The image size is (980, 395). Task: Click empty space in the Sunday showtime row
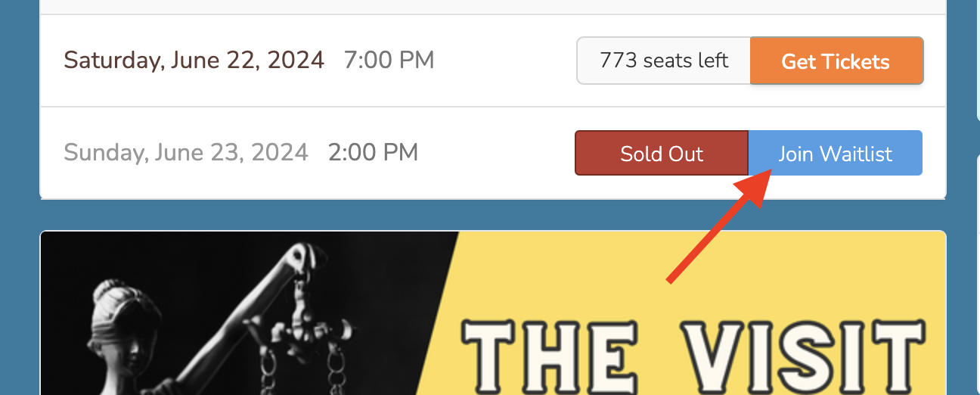(x=492, y=154)
